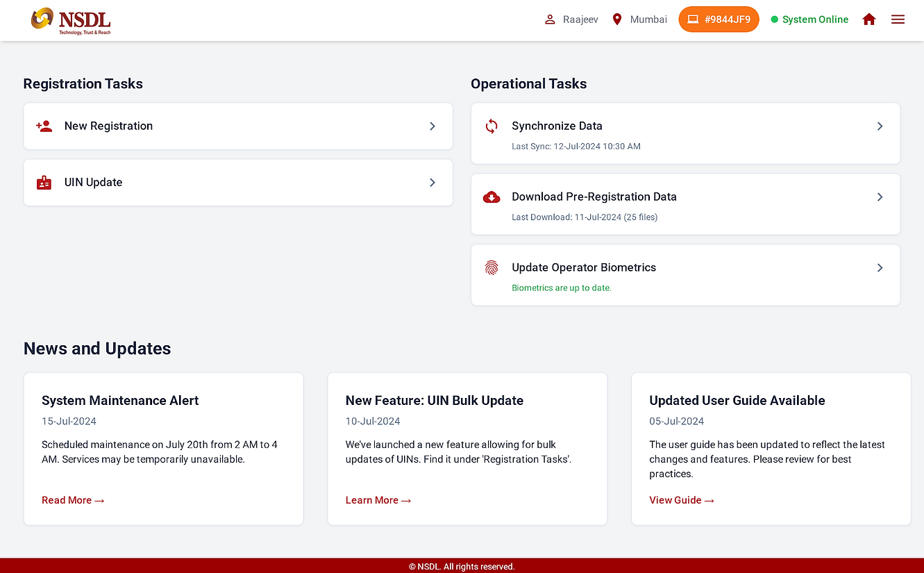Expand UIN Update via its chevron
Viewport: 924px width, 573px height.
[x=432, y=183]
